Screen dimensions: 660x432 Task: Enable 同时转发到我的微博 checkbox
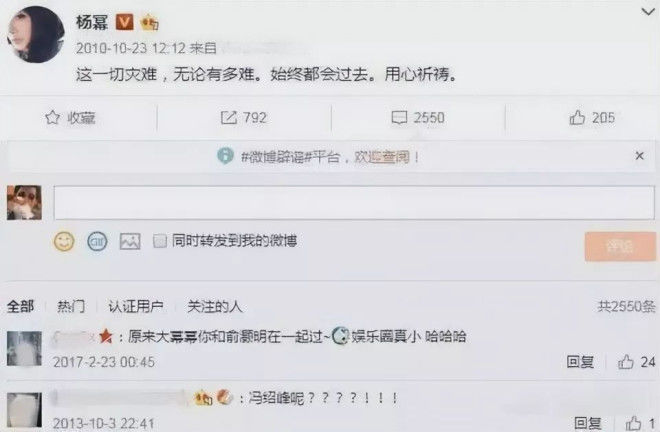coord(160,241)
